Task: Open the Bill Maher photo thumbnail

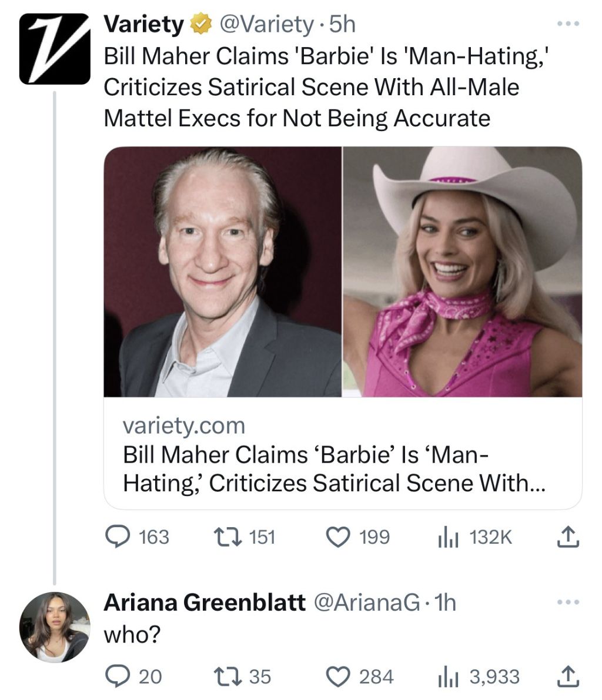Action: (x=223, y=272)
